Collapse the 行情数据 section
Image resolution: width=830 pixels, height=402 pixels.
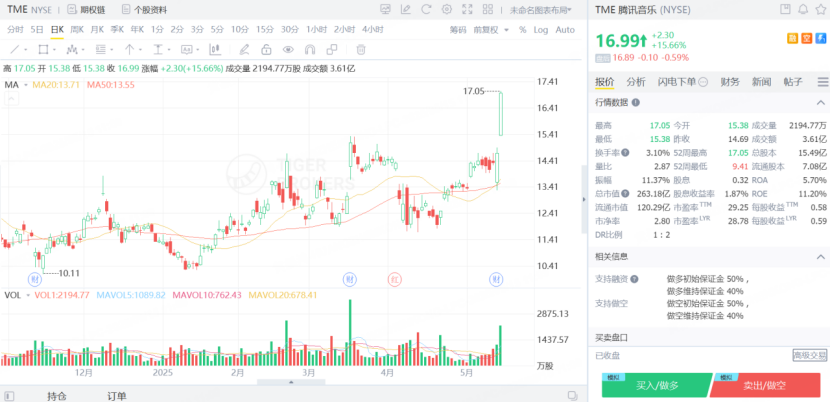click(821, 103)
